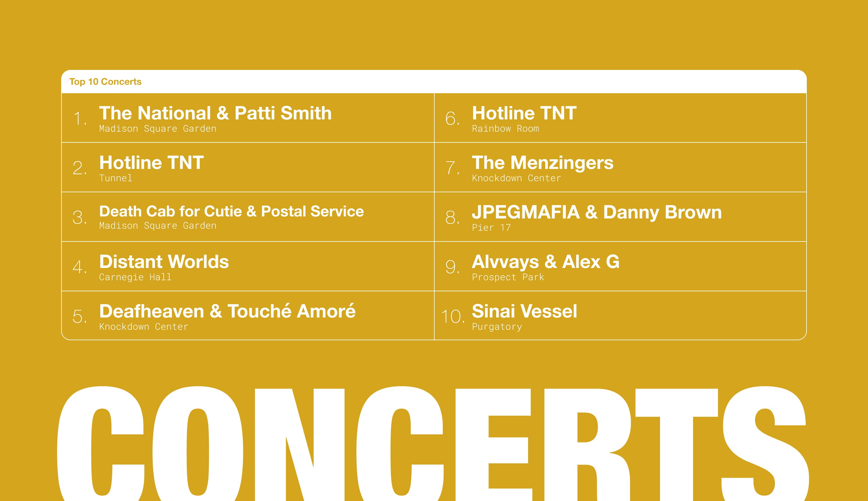This screenshot has width=868, height=501.
Task: Click the Alvvays & Alex G title
Action: pos(546,262)
